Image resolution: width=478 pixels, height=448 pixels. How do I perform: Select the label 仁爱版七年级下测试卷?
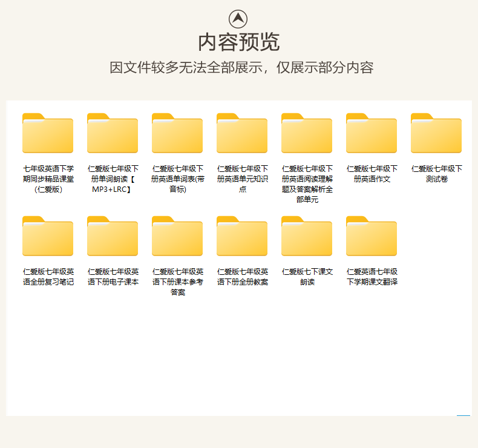436,174
